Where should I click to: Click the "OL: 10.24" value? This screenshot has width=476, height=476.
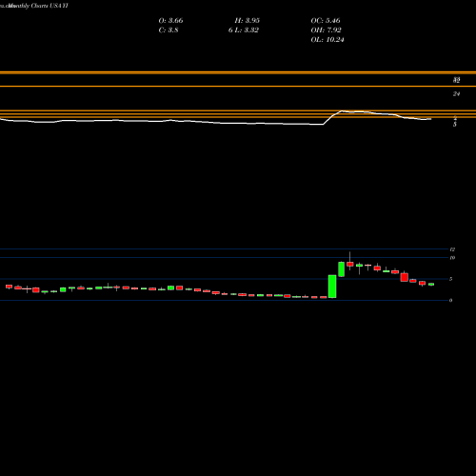327,40
